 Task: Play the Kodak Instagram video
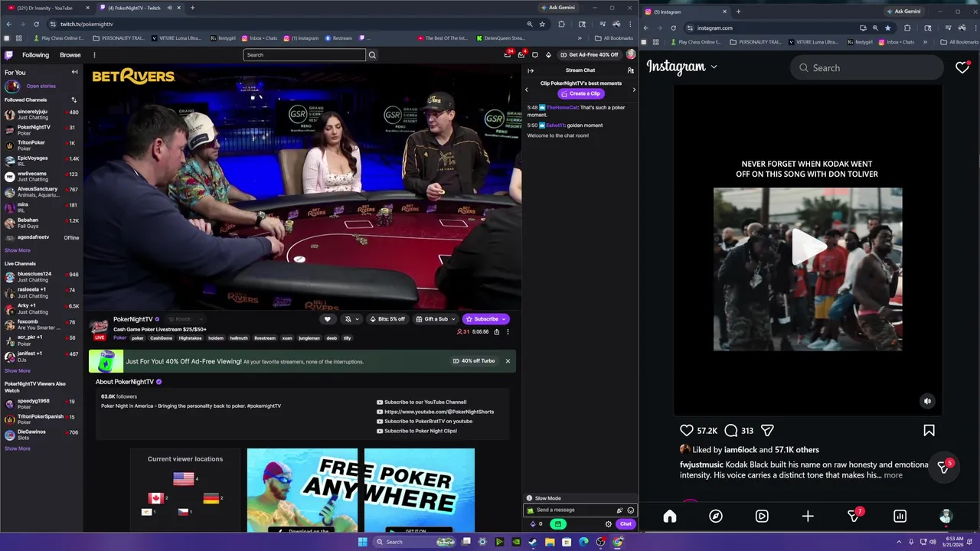coord(808,247)
